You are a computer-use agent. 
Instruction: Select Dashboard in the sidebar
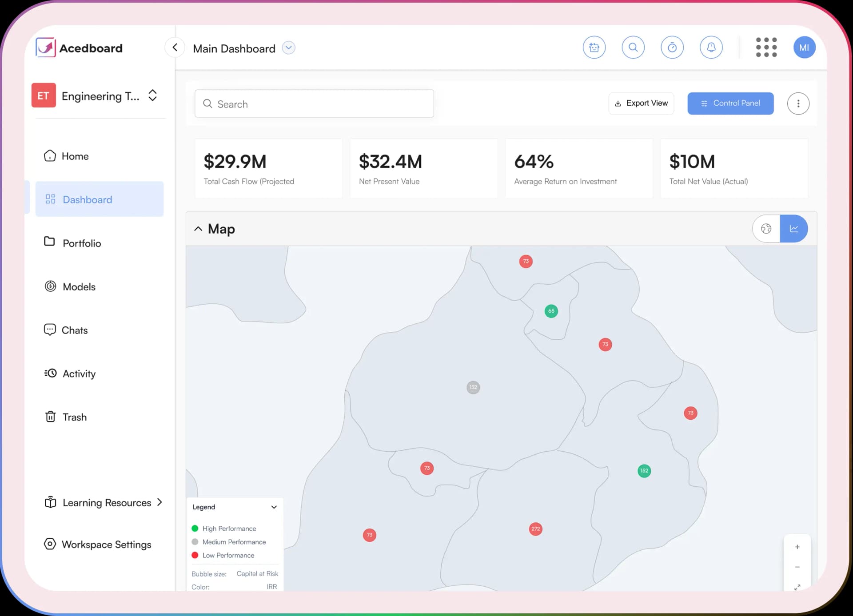coord(100,199)
